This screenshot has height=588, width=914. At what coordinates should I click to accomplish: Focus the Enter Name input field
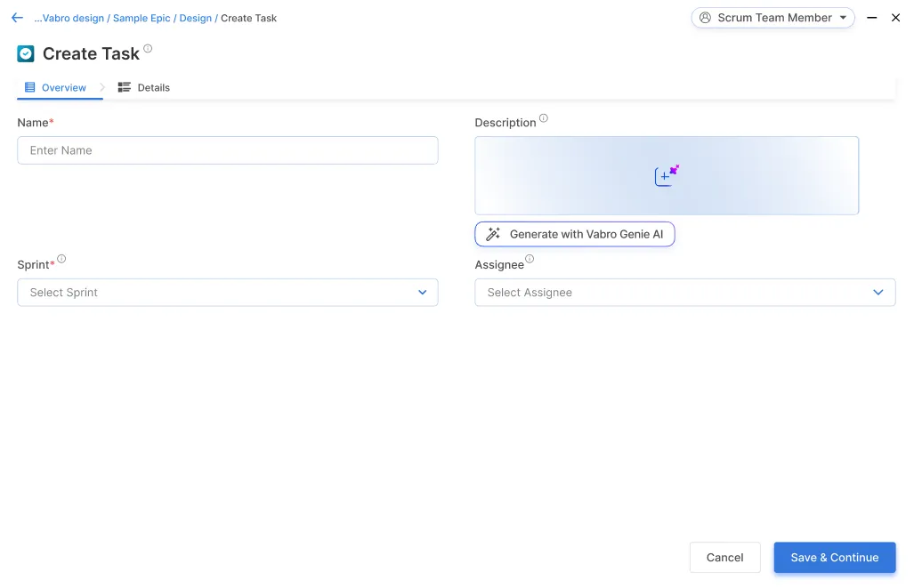[228, 150]
